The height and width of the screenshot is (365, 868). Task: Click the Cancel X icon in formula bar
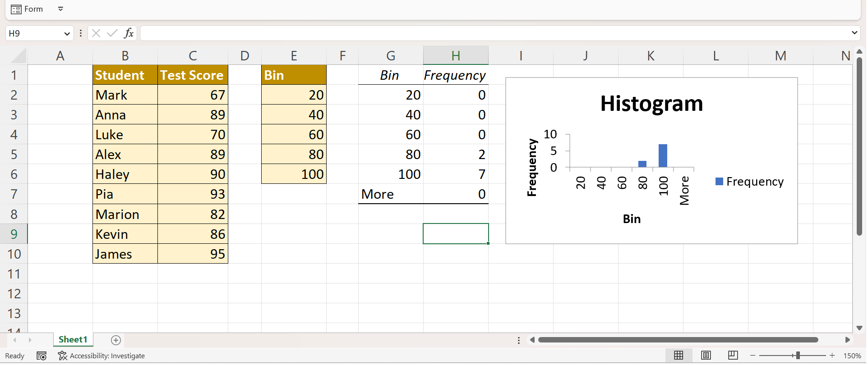(96, 33)
